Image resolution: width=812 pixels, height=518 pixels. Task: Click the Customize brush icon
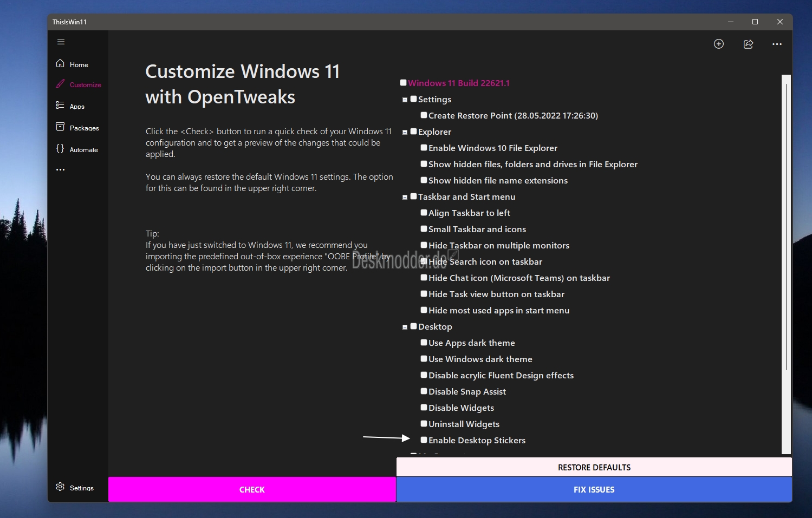pyautogui.click(x=60, y=84)
